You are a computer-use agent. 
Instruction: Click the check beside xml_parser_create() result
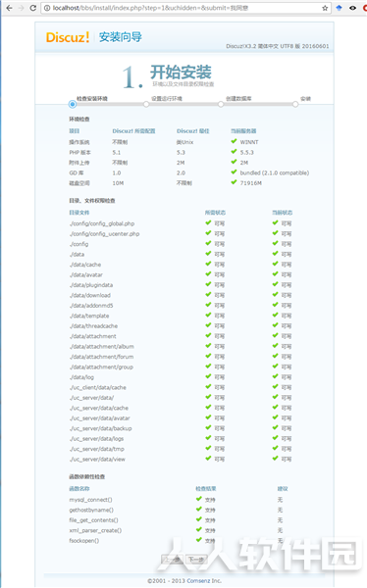[199, 529]
